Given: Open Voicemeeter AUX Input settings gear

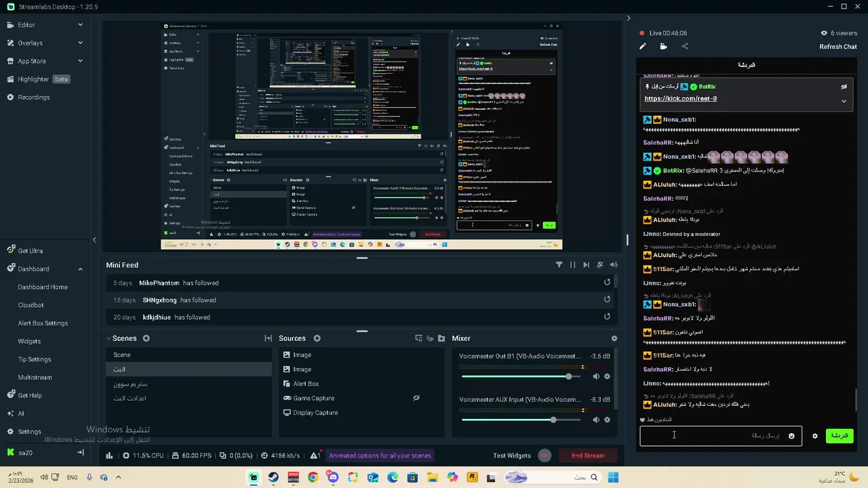Looking at the screenshot, I should pos(607,420).
